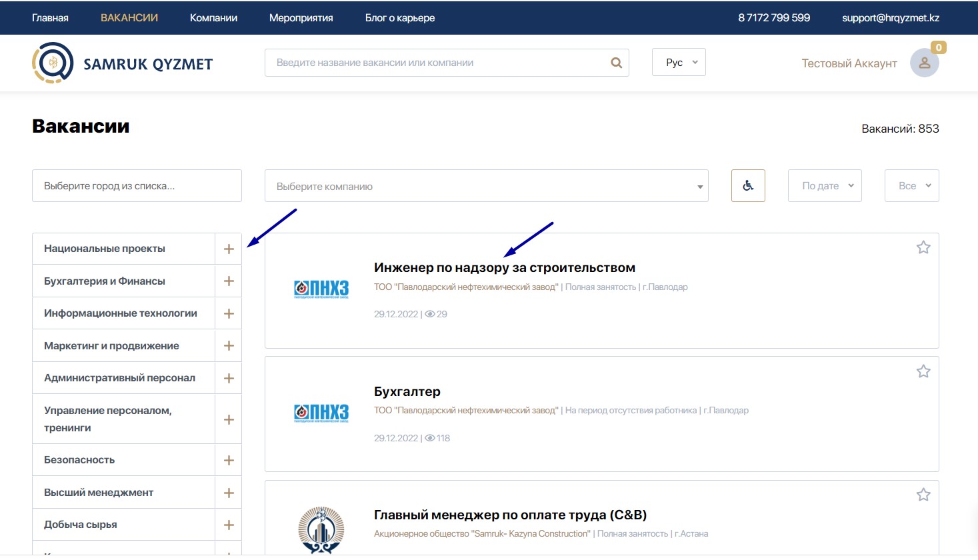This screenshot has width=978, height=560.
Task: Select Добыча сырья category label
Action: coord(81,525)
